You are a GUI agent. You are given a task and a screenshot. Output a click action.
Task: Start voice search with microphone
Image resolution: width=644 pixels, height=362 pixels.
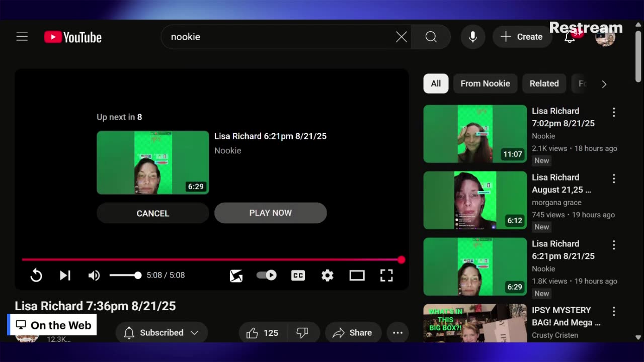(472, 37)
